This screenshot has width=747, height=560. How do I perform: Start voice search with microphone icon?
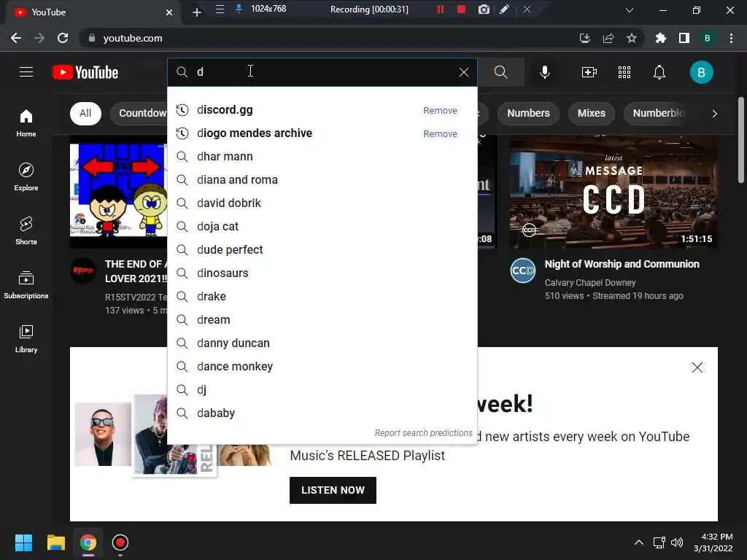(x=544, y=72)
